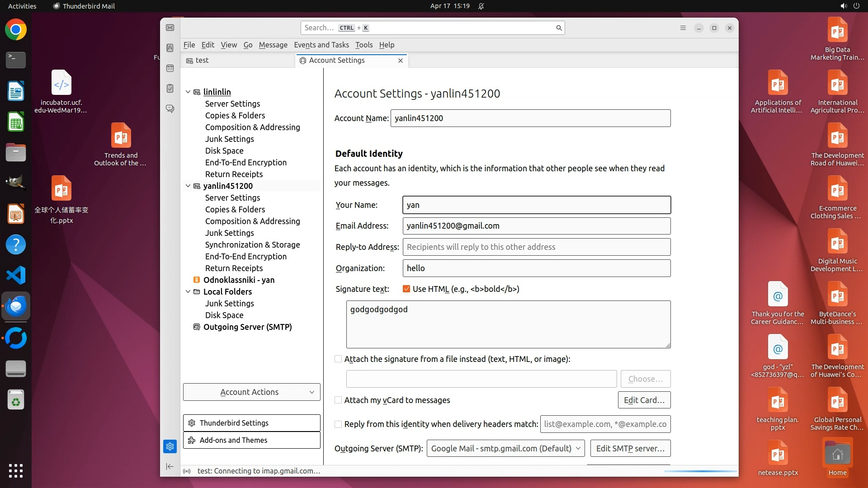Check attach signature from a file
This screenshot has height=488, width=868.
[338, 359]
